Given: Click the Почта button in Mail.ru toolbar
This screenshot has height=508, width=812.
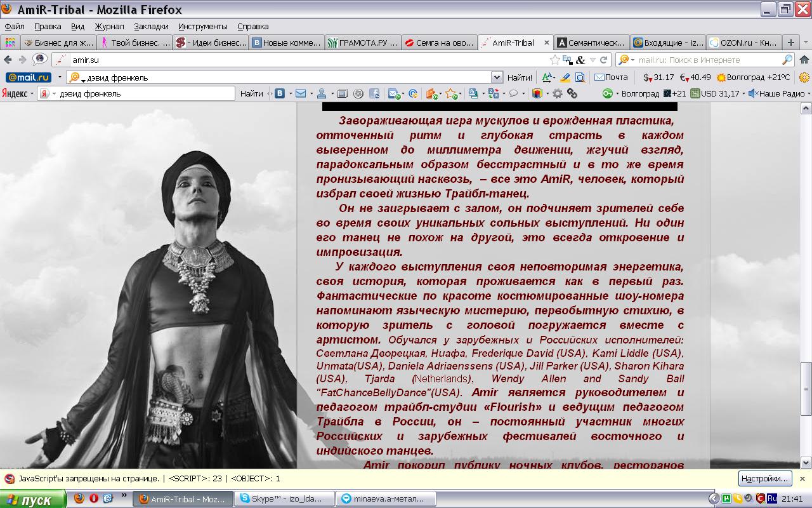Looking at the screenshot, I should click(x=611, y=77).
